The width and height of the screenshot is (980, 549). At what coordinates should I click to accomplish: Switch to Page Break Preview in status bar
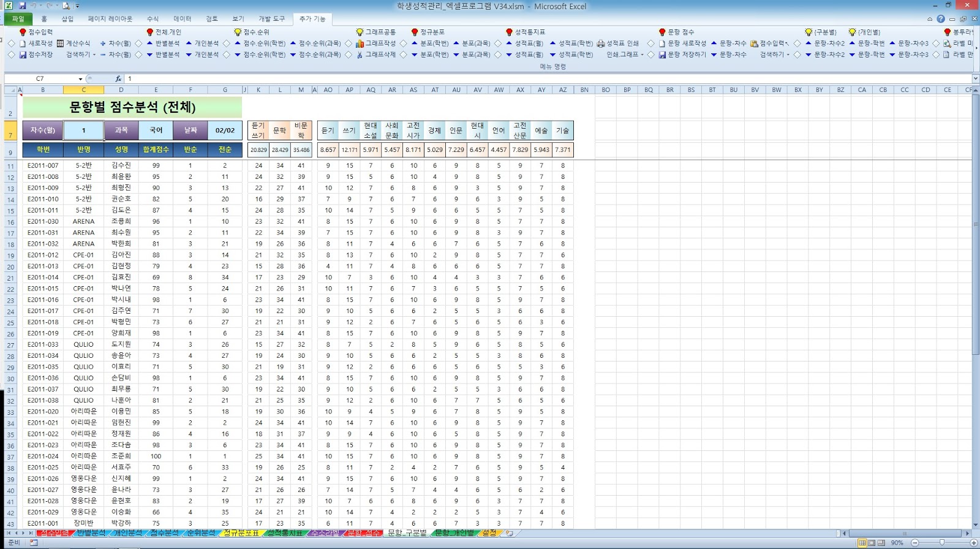click(881, 543)
